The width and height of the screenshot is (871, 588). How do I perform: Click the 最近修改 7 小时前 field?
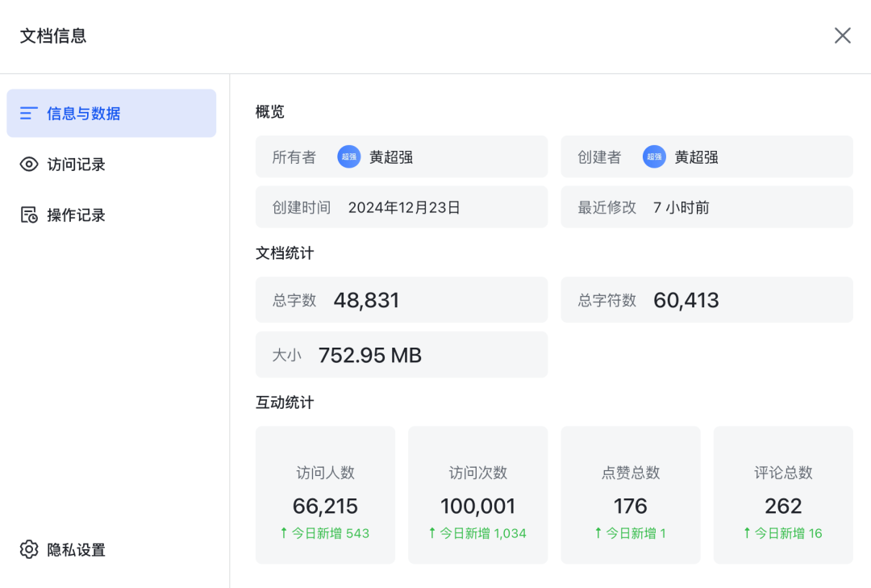[706, 207]
